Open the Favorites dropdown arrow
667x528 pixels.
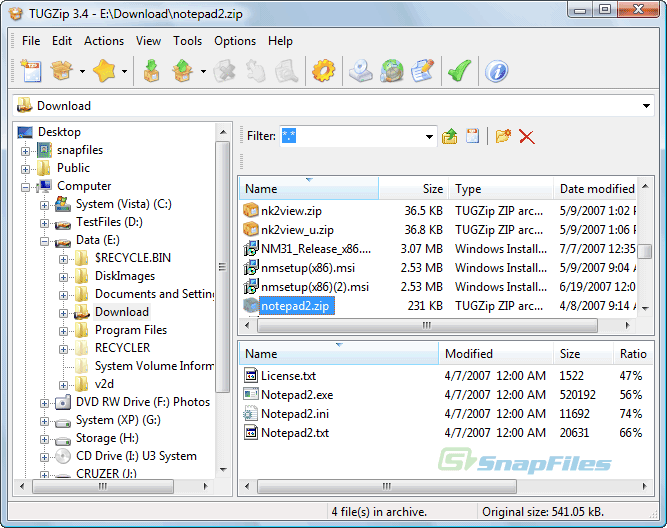coord(124,71)
